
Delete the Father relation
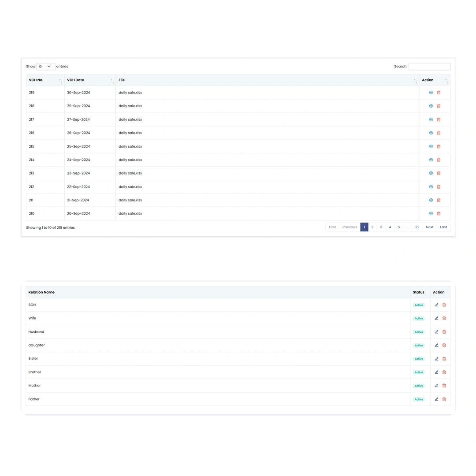(x=444, y=399)
